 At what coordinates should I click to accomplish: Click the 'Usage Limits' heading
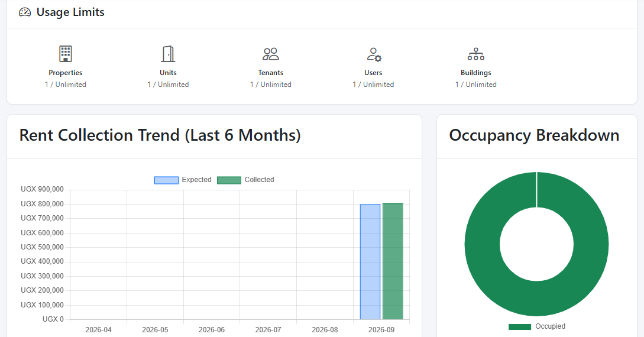click(x=70, y=12)
